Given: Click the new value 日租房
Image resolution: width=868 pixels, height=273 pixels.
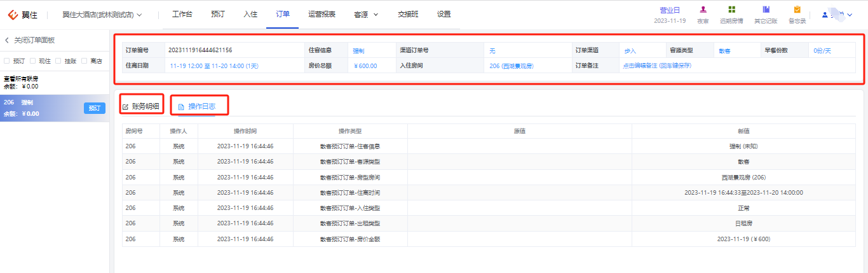Looking at the screenshot, I should pos(743,223).
